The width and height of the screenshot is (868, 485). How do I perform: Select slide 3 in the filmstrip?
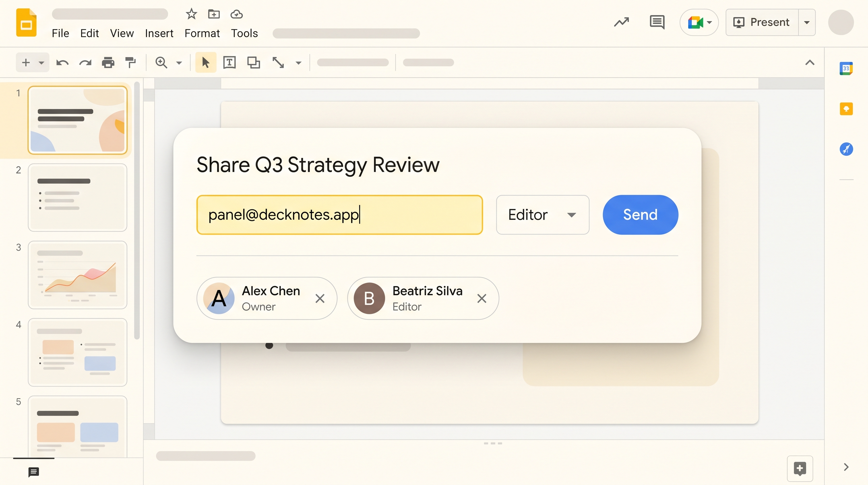point(77,275)
